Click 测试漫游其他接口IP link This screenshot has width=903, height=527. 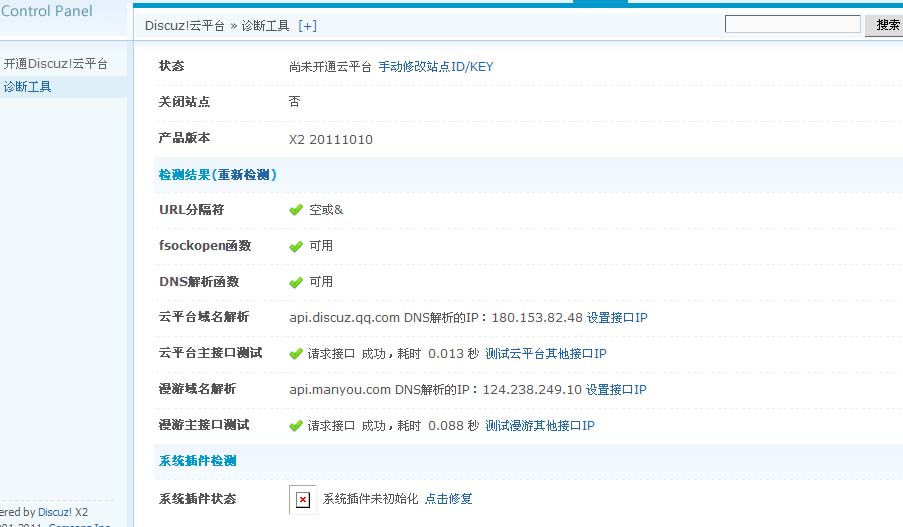pyautogui.click(x=540, y=426)
